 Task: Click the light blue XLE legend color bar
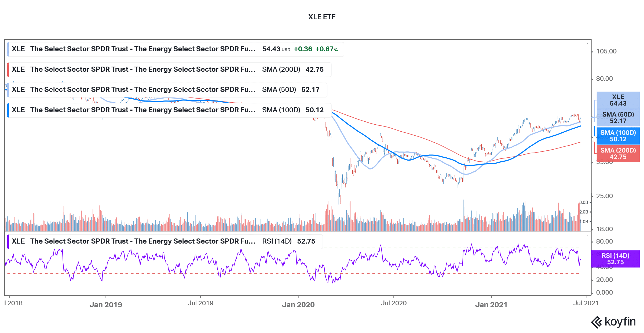pos(8,49)
